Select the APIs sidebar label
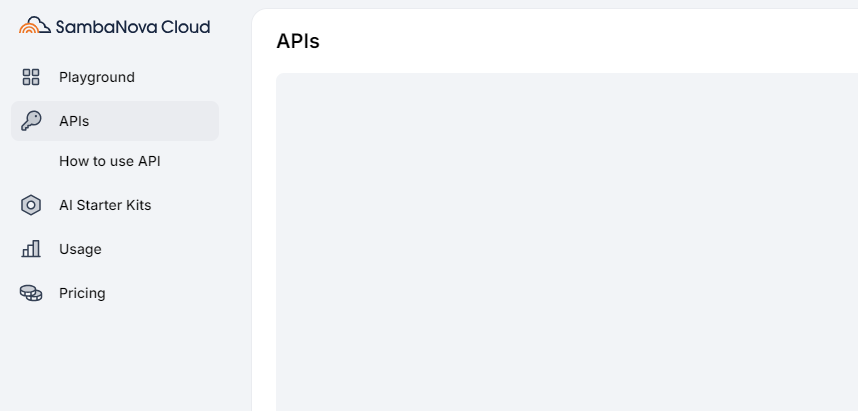858x411 pixels. tap(74, 121)
